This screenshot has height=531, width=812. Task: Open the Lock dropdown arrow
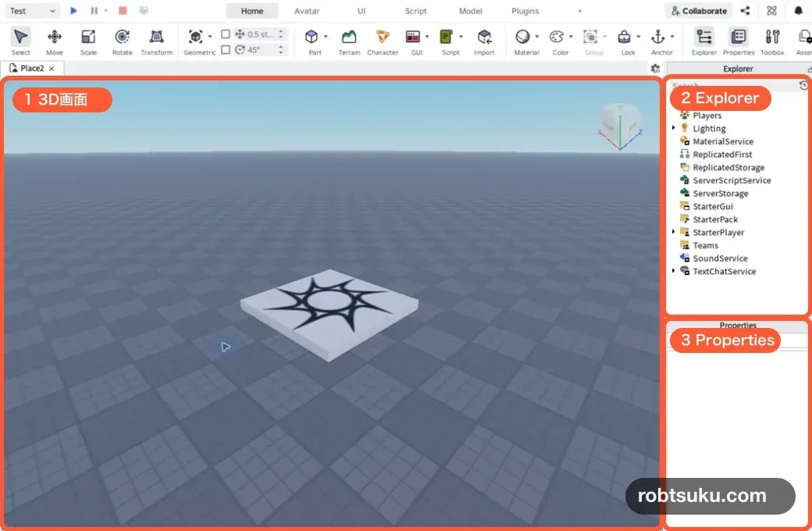tap(638, 37)
